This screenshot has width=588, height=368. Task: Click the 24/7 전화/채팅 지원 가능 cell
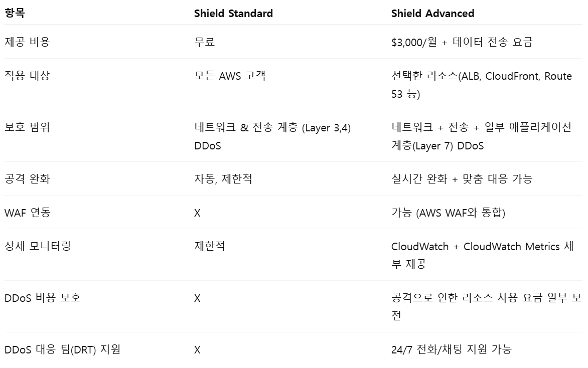(x=451, y=349)
